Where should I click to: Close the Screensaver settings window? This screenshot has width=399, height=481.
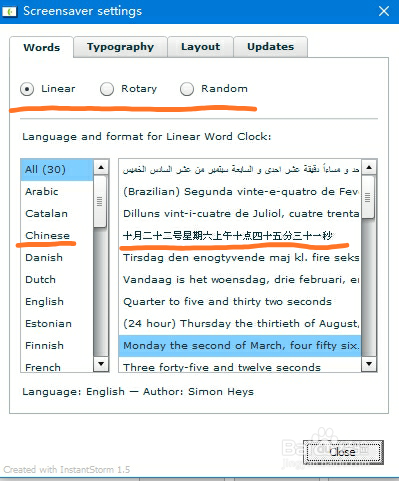click(x=384, y=11)
